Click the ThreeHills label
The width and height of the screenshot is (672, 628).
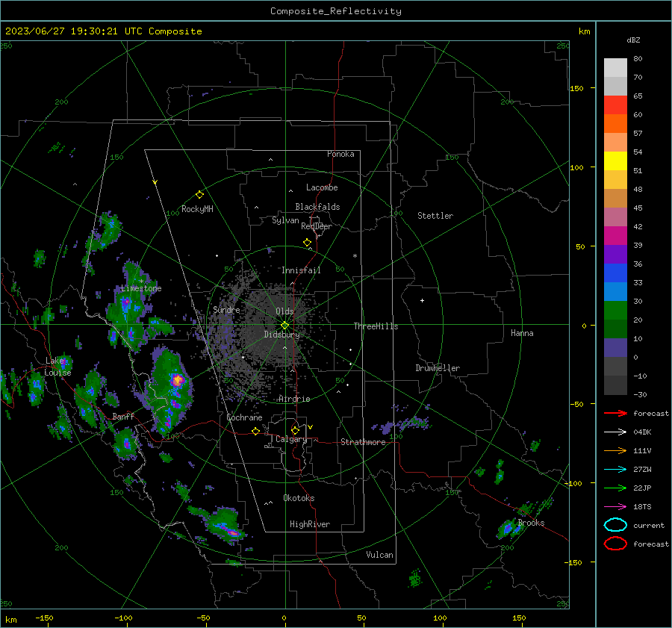376,326
